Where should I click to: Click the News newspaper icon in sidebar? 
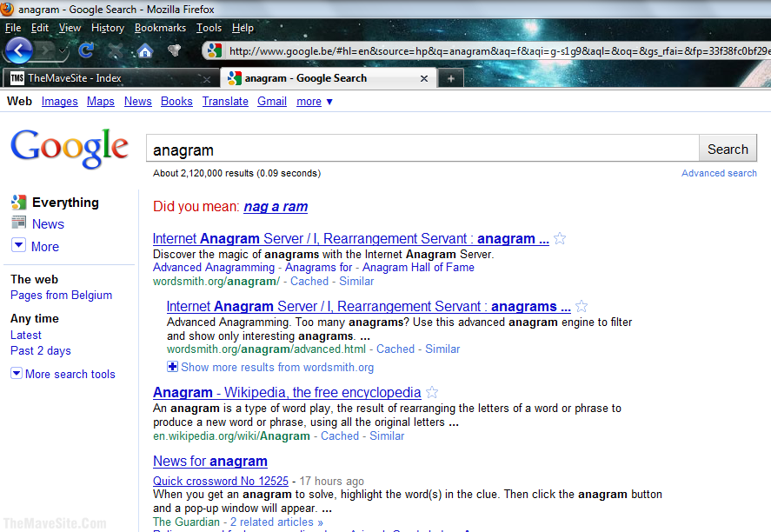click(18, 223)
